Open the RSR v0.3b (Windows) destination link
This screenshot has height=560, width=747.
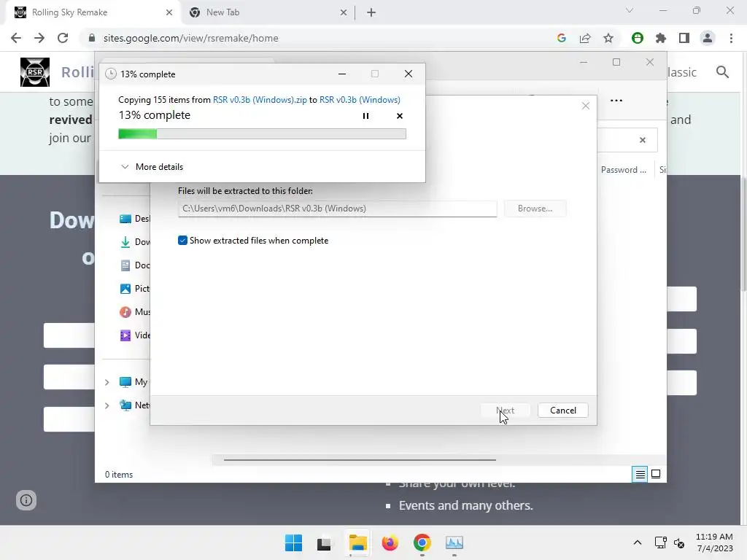360,99
